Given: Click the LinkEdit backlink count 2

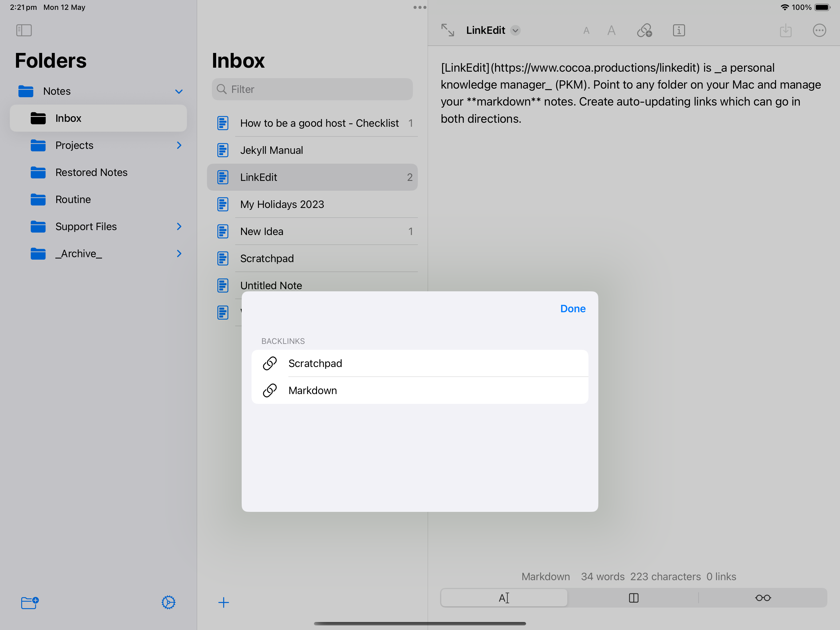Looking at the screenshot, I should (x=410, y=177).
